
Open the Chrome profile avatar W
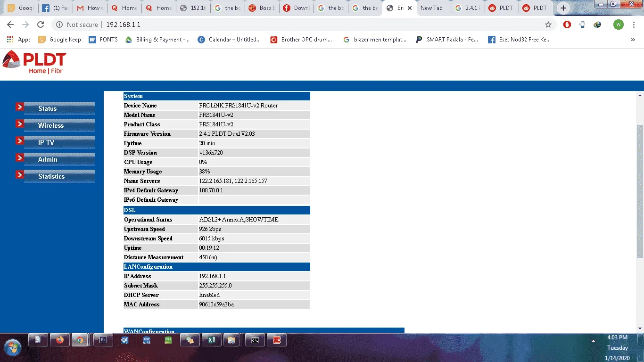coord(619,25)
